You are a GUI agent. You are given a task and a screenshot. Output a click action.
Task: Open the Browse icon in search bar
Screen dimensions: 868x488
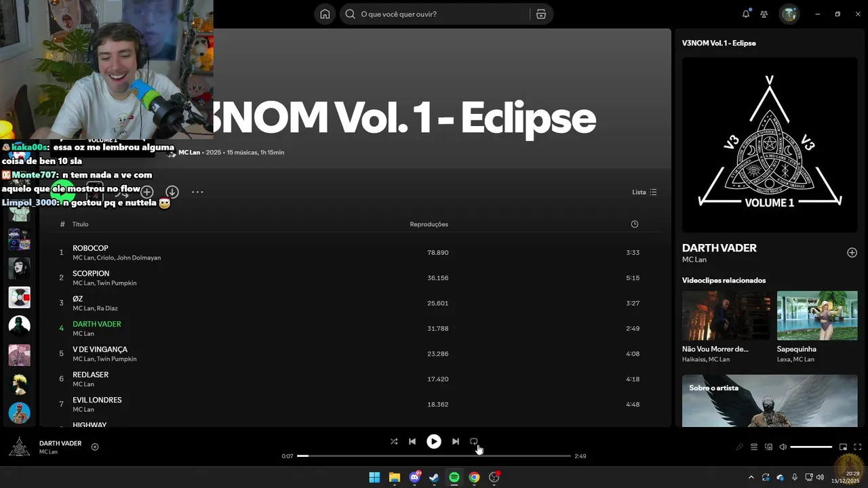[x=540, y=14]
